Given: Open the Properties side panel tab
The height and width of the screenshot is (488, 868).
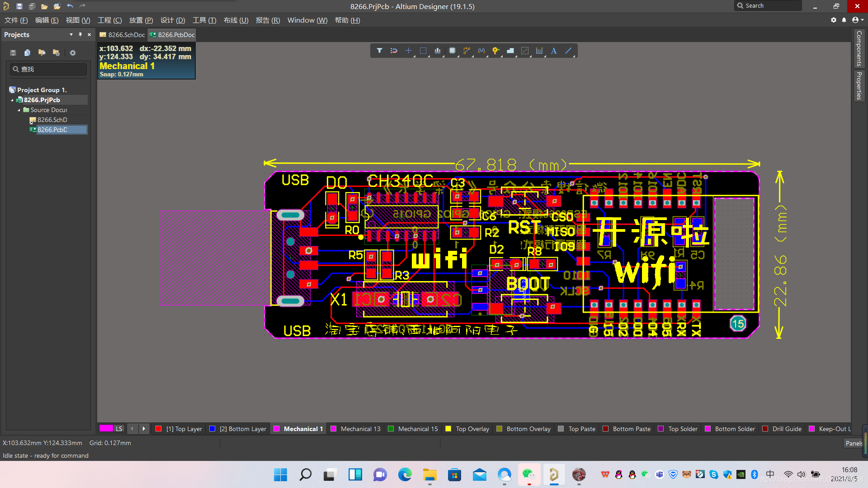Looking at the screenshot, I should [x=859, y=86].
